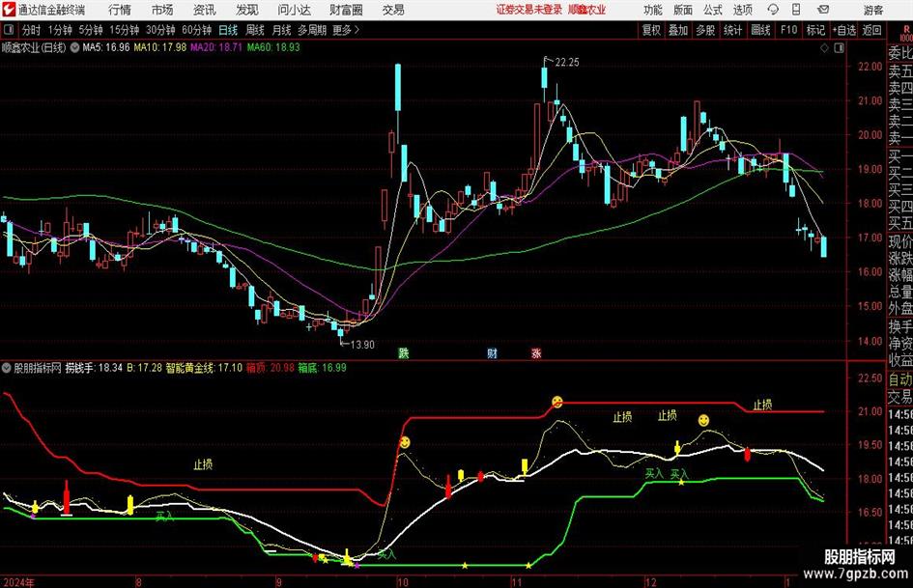
Task: Click the diamond icon at chart top right
Action: pos(824,48)
